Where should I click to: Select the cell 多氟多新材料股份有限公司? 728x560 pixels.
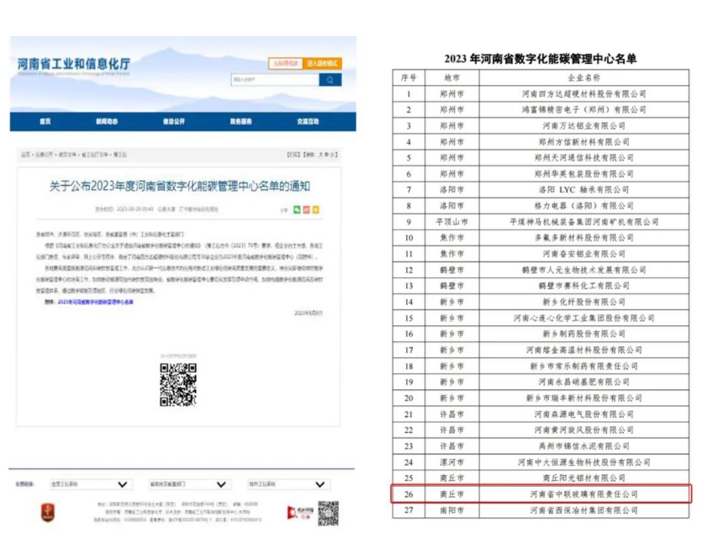pos(584,238)
